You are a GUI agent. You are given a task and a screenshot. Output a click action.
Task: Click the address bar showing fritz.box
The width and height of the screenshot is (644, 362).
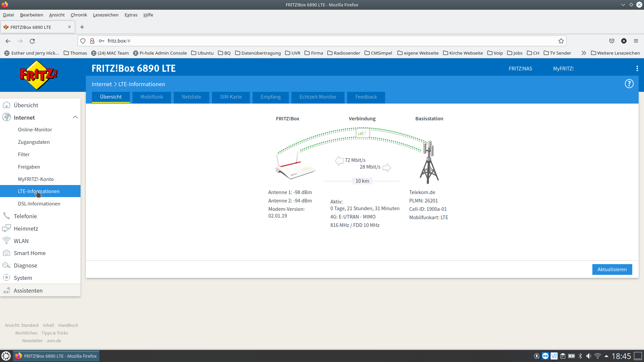[x=322, y=41]
